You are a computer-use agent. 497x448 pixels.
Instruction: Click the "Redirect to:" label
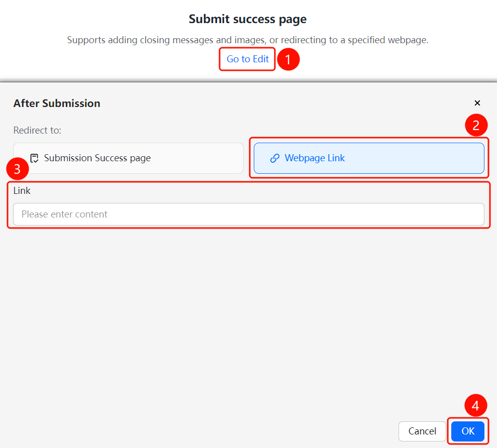[37, 130]
